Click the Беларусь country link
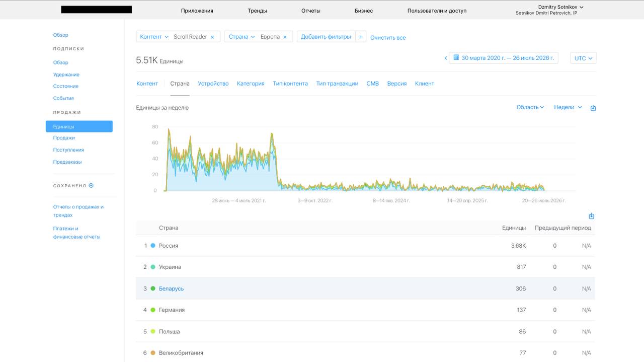Viewport: 644px width, 362px height. click(171, 288)
